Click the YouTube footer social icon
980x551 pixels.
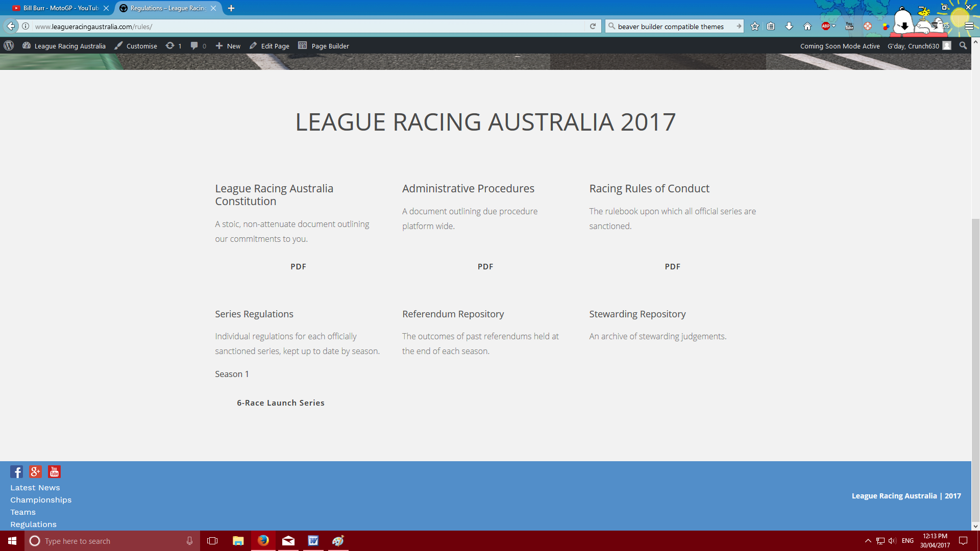point(54,472)
